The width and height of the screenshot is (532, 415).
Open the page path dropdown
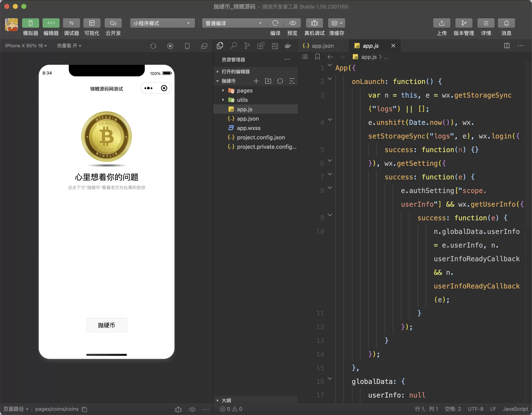16,409
